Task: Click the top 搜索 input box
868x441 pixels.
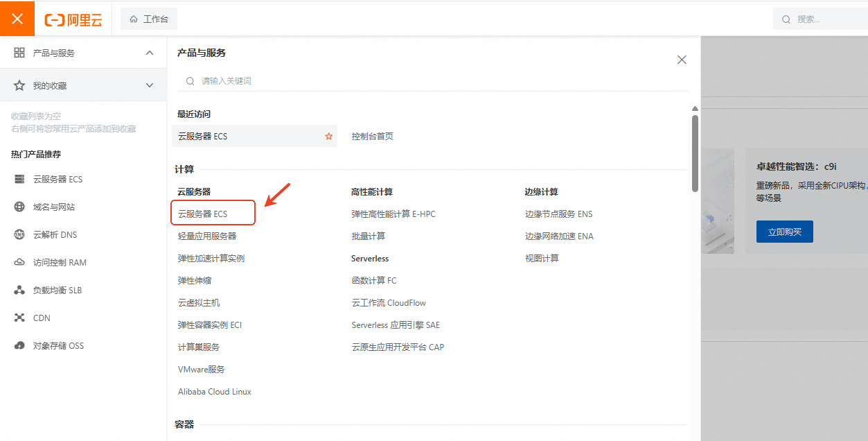Action: [x=820, y=19]
